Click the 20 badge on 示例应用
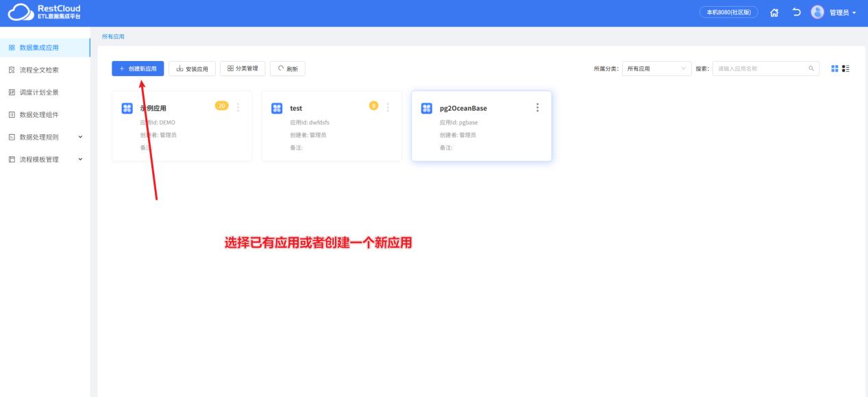The image size is (868, 397). click(222, 105)
